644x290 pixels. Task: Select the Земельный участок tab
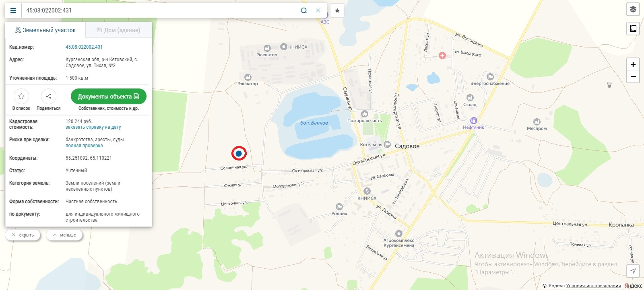point(45,30)
